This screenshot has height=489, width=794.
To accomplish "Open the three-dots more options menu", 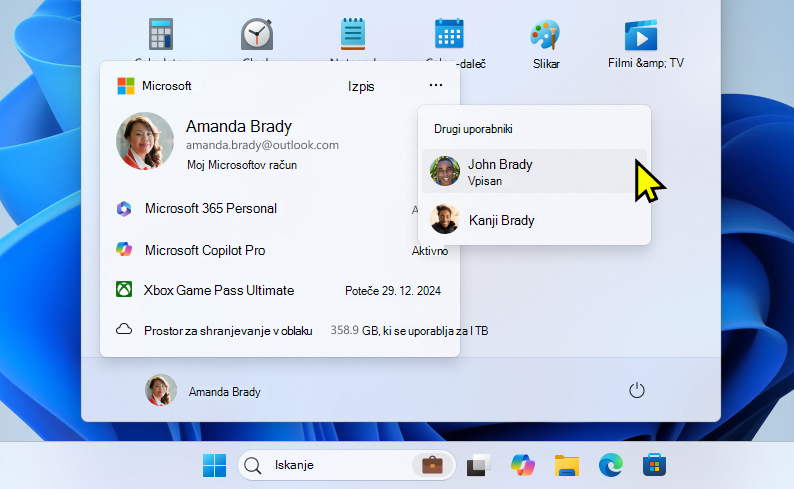I will pyautogui.click(x=436, y=85).
